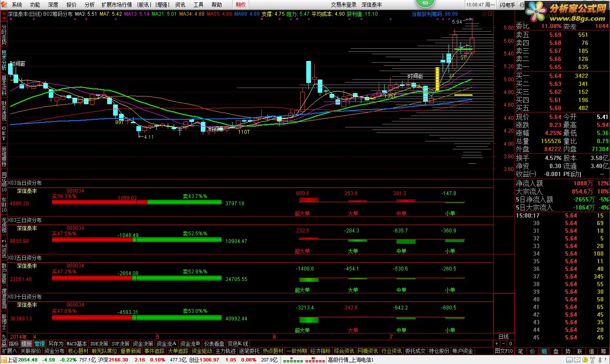Open 关联报价 in the bottom toolbar
The width and height of the screenshot is (610, 364).
pyautogui.click(x=31, y=351)
